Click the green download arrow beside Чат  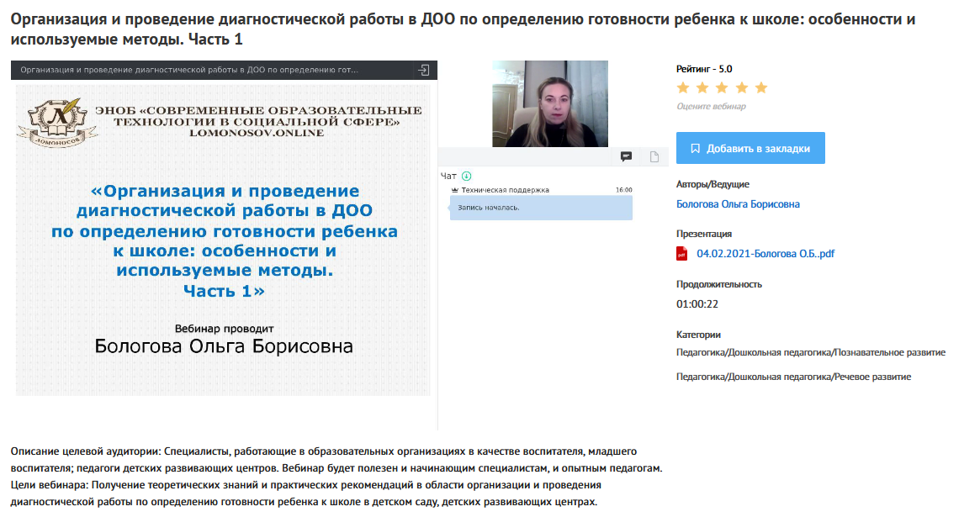click(x=467, y=176)
